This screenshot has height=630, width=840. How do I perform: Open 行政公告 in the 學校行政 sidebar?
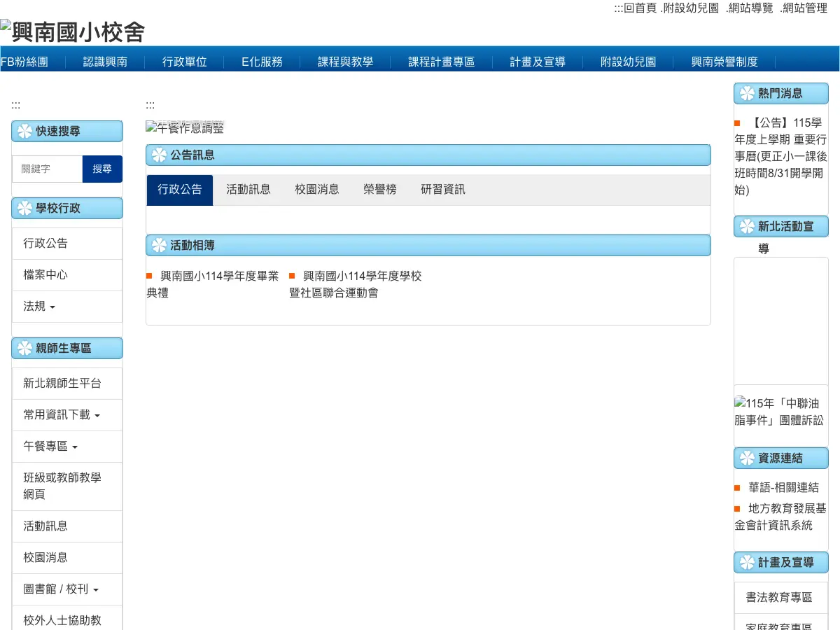tap(67, 244)
